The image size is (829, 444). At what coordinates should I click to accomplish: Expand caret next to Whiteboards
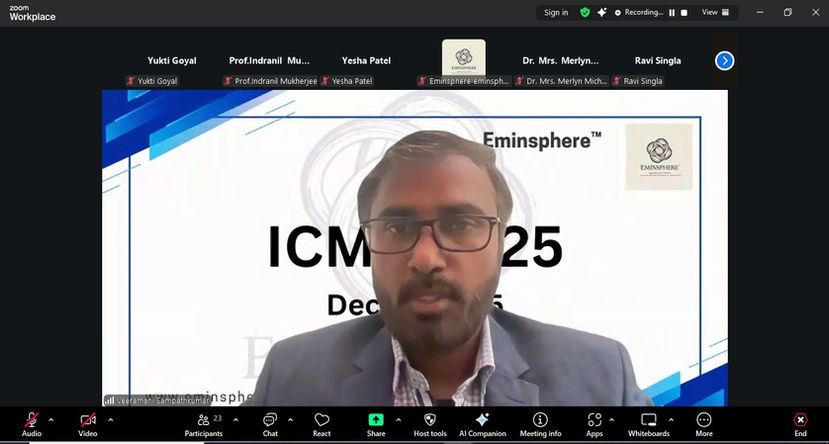coord(671,420)
